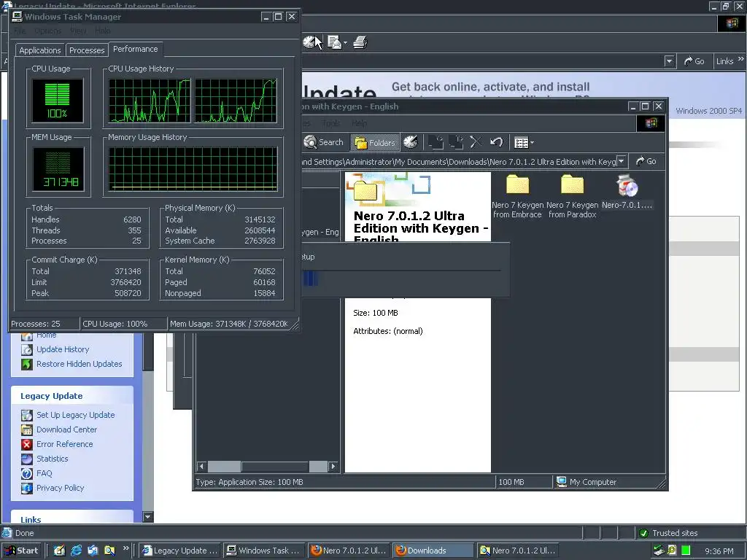
Task: Click the Mail icon in Internet Explorer toolbar
Action: pos(335,42)
